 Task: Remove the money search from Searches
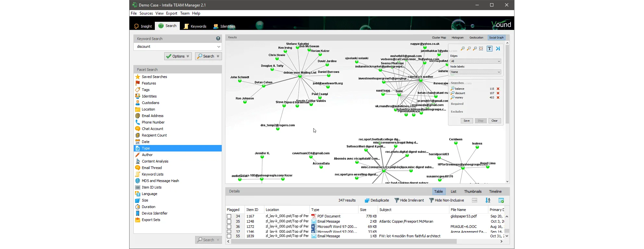(x=498, y=98)
